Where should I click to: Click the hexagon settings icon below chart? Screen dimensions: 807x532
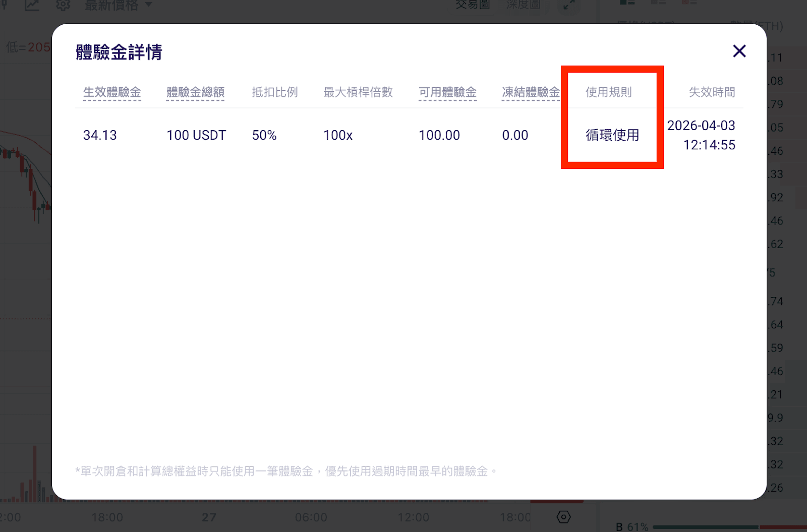[x=563, y=517]
